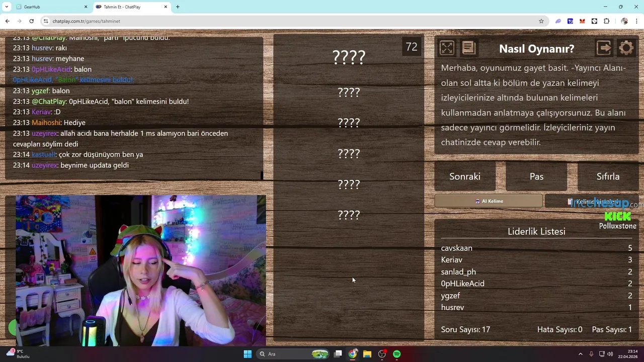
Task: Select husrev leaderboard entry
Action: [452, 307]
